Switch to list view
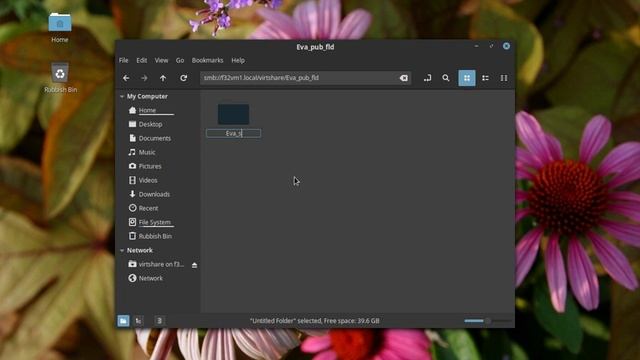The width and height of the screenshot is (640, 360). [485, 78]
